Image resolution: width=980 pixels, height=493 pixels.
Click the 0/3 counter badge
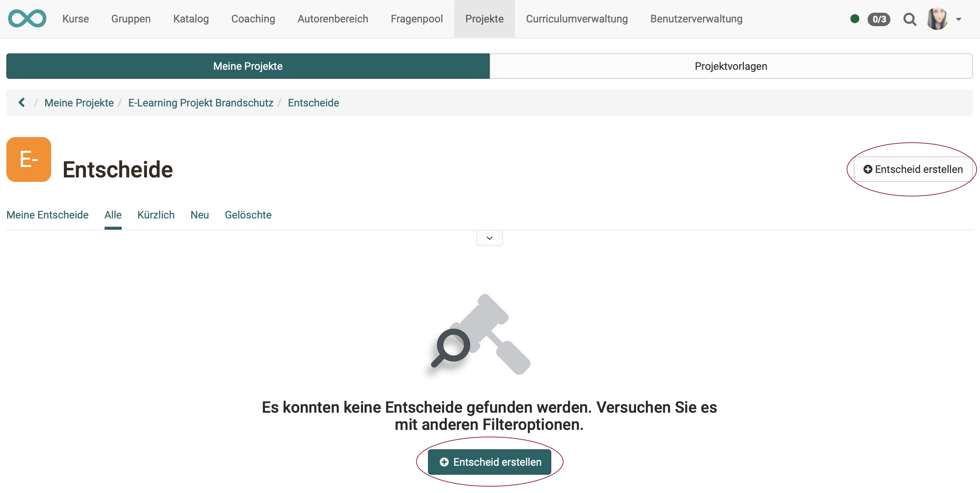coord(879,19)
